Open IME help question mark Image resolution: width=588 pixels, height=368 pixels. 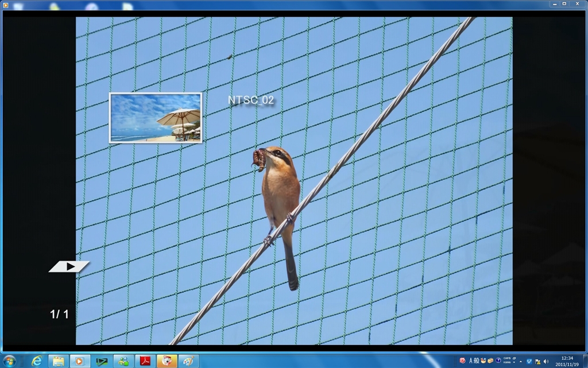498,361
